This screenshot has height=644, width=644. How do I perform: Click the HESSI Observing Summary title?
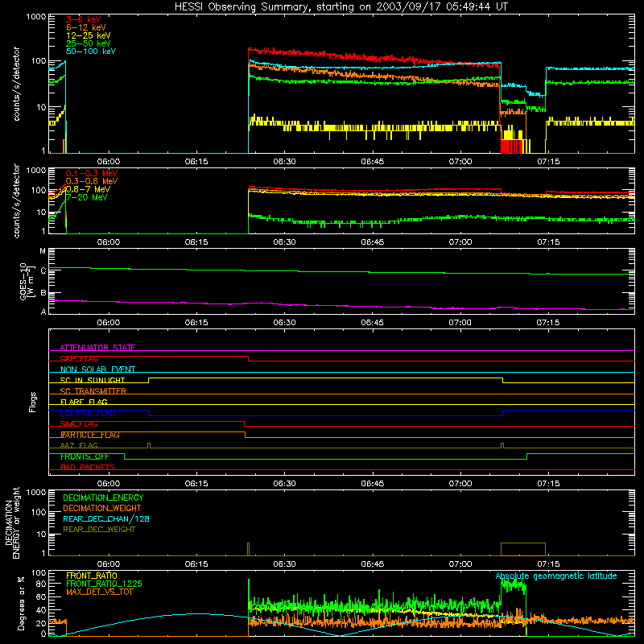click(341, 7)
